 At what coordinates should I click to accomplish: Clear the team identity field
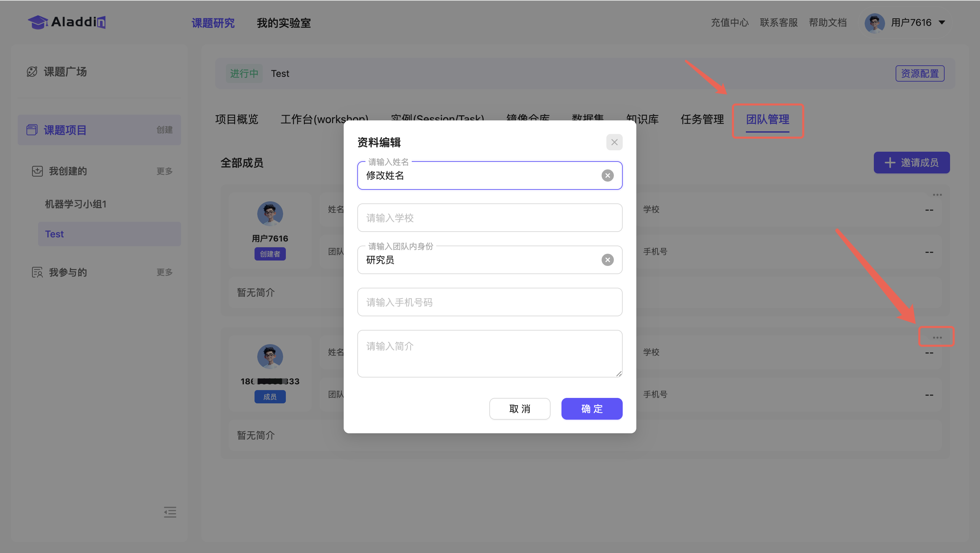click(607, 260)
